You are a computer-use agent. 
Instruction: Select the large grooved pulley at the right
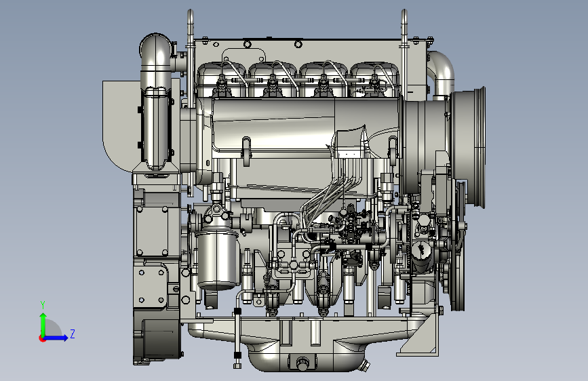pyautogui.click(x=469, y=147)
